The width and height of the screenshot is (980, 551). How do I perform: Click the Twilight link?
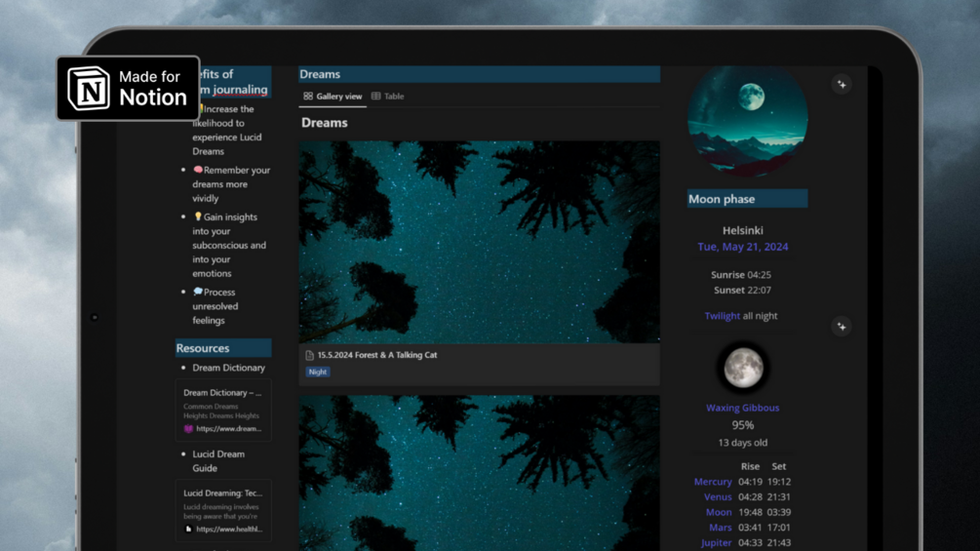pos(722,316)
